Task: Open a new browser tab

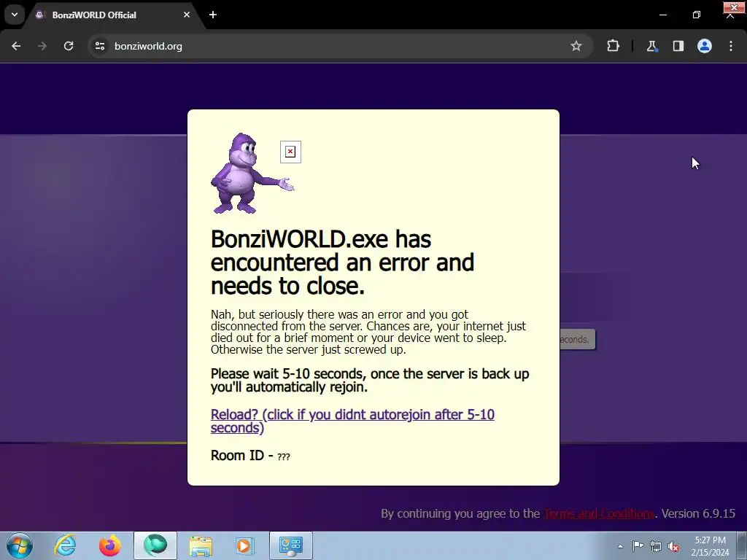Action: (x=213, y=15)
